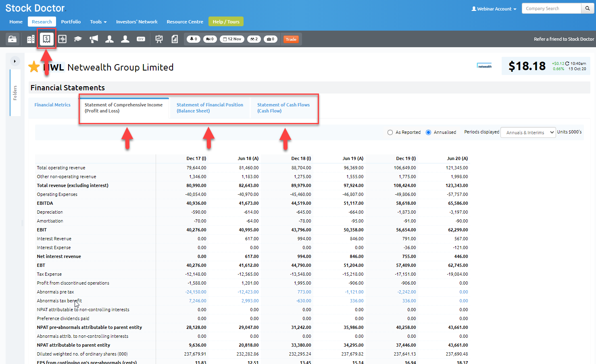Open the Research menu
The image size is (596, 364).
[42, 22]
